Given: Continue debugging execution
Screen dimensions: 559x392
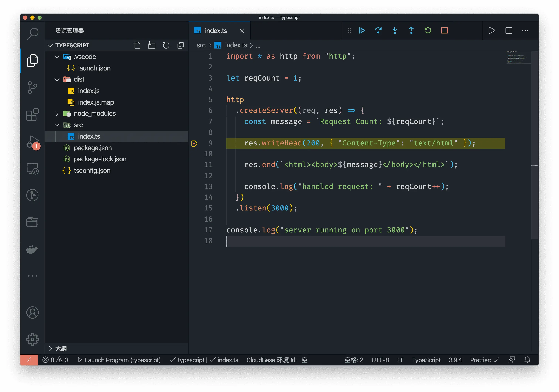Looking at the screenshot, I should coord(362,30).
